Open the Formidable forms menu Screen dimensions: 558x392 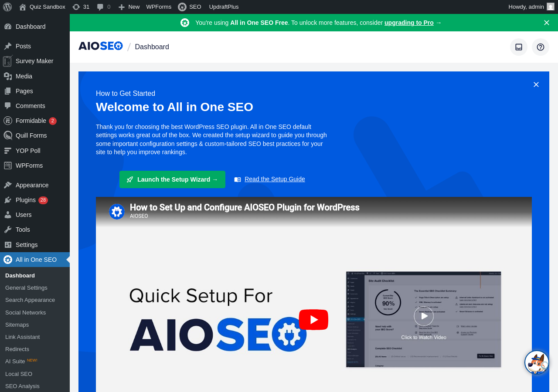click(35, 121)
